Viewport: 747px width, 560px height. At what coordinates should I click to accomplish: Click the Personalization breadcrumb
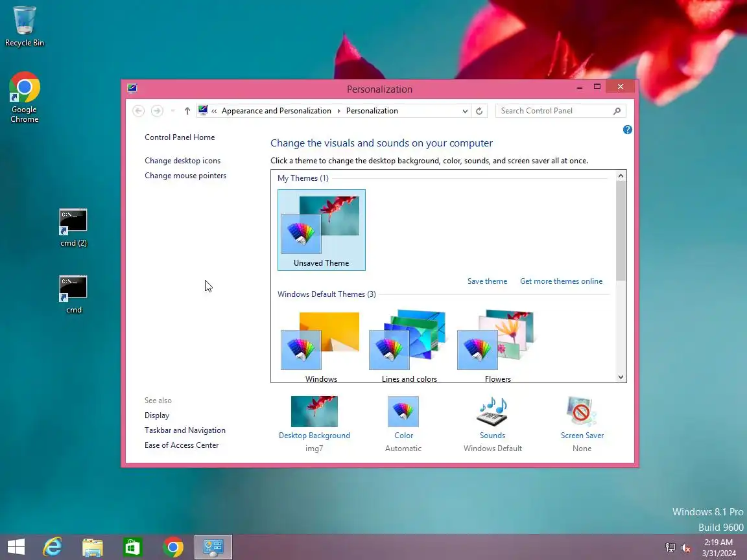pos(372,111)
